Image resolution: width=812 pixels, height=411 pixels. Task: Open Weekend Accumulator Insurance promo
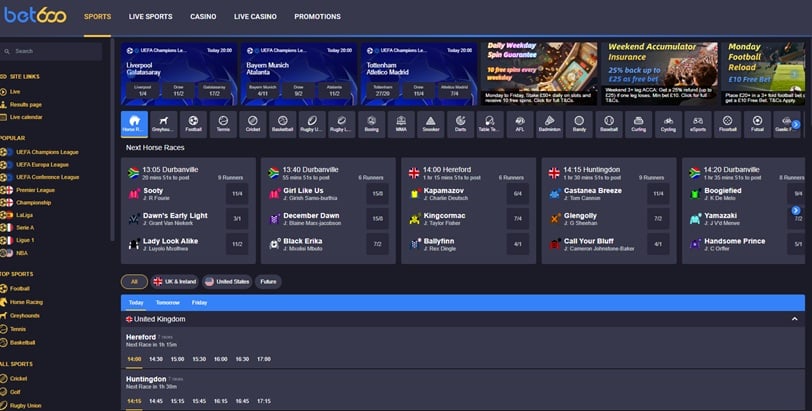pos(659,74)
